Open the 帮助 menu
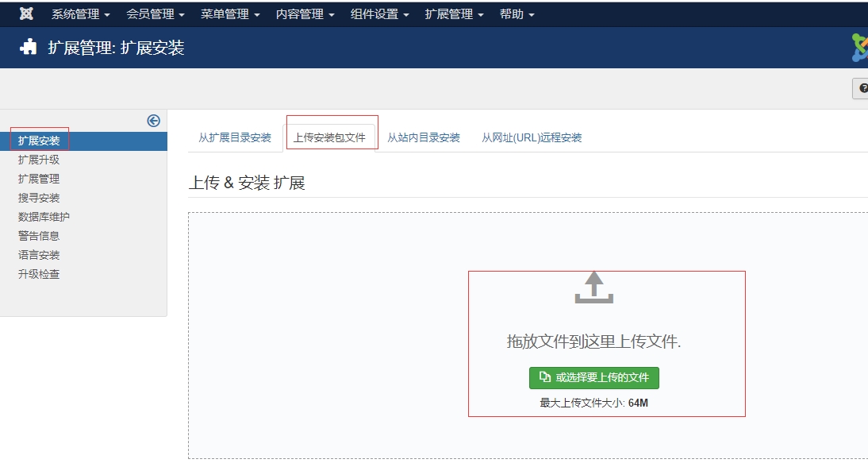Screen dimensions: 868x467 tap(517, 14)
